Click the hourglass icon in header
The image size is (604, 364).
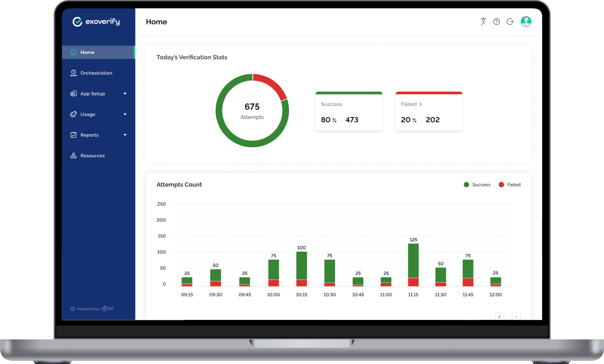[483, 22]
